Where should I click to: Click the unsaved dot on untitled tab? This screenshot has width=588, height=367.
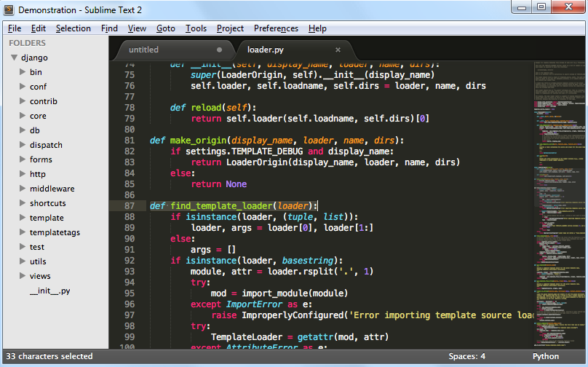point(219,50)
